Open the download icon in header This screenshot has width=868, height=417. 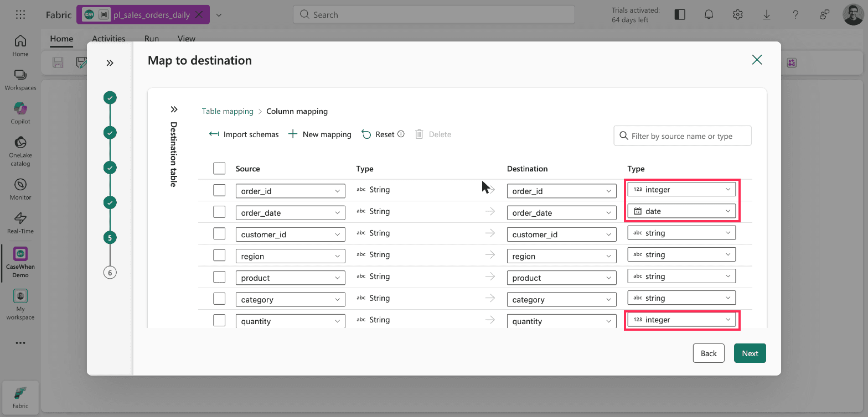pos(767,15)
